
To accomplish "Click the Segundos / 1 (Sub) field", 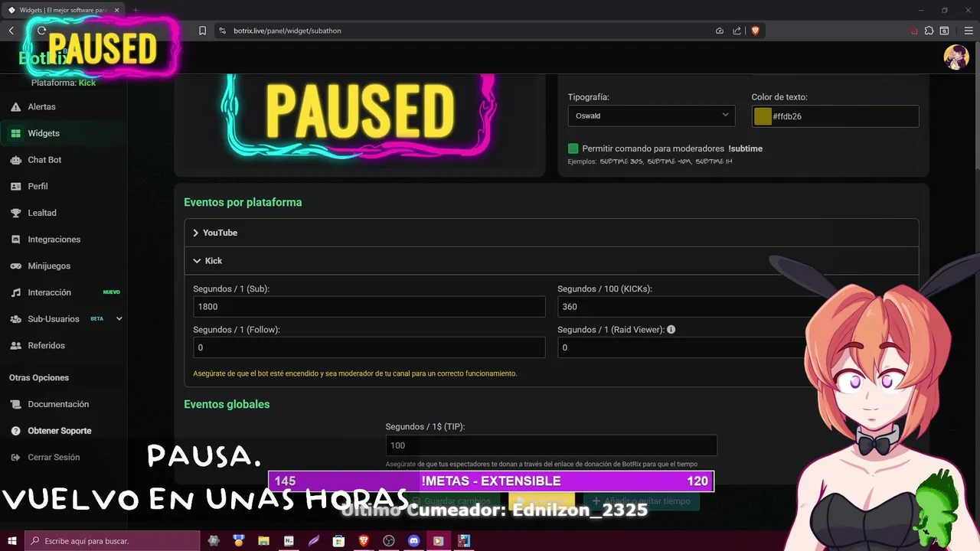I will [369, 306].
